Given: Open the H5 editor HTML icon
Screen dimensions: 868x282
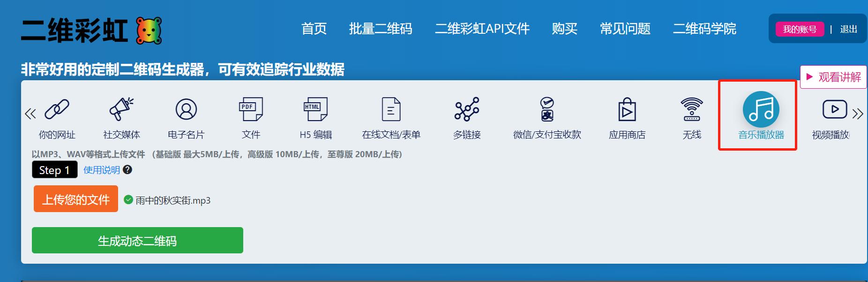Looking at the screenshot, I should (315, 110).
